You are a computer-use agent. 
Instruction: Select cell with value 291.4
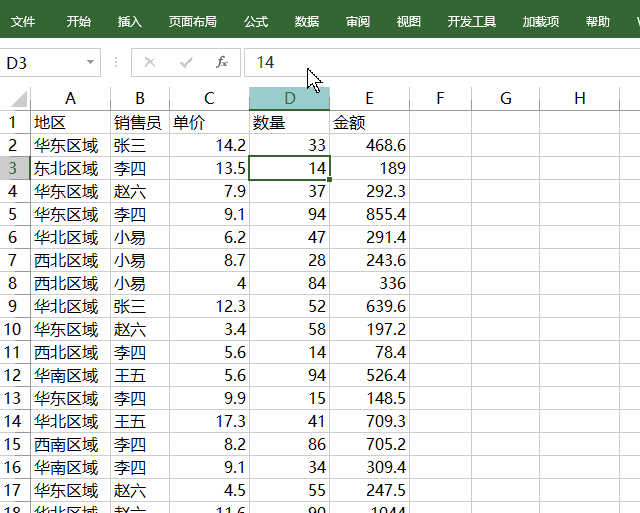click(369, 237)
